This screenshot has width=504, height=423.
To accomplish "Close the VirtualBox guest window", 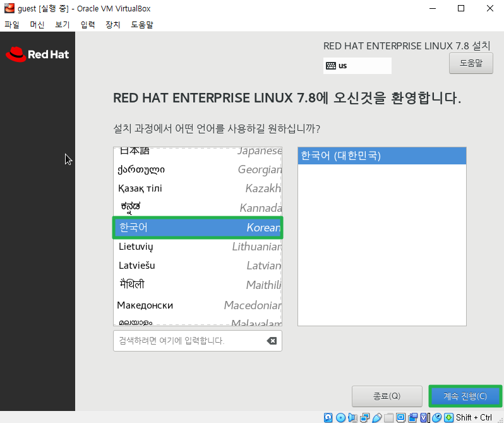I will tap(490, 8).
